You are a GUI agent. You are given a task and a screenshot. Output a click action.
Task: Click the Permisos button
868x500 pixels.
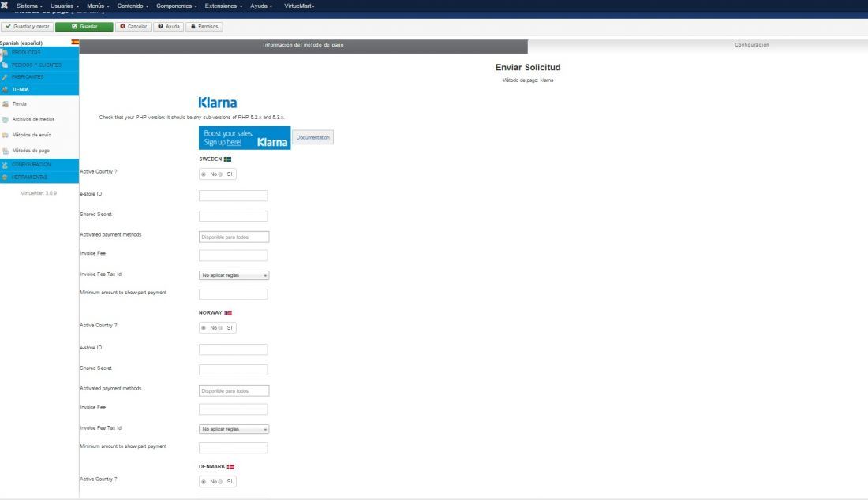point(204,27)
